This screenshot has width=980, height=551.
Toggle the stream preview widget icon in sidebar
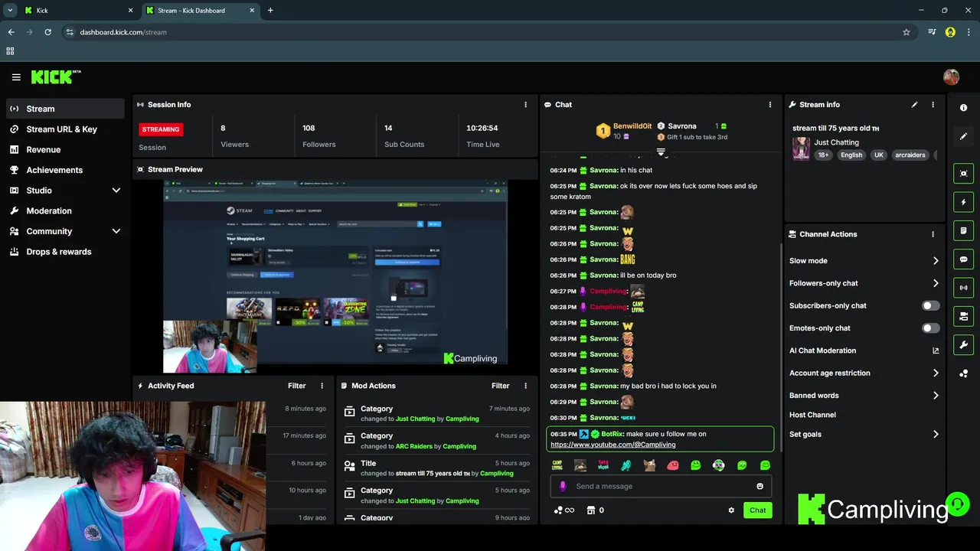click(963, 174)
